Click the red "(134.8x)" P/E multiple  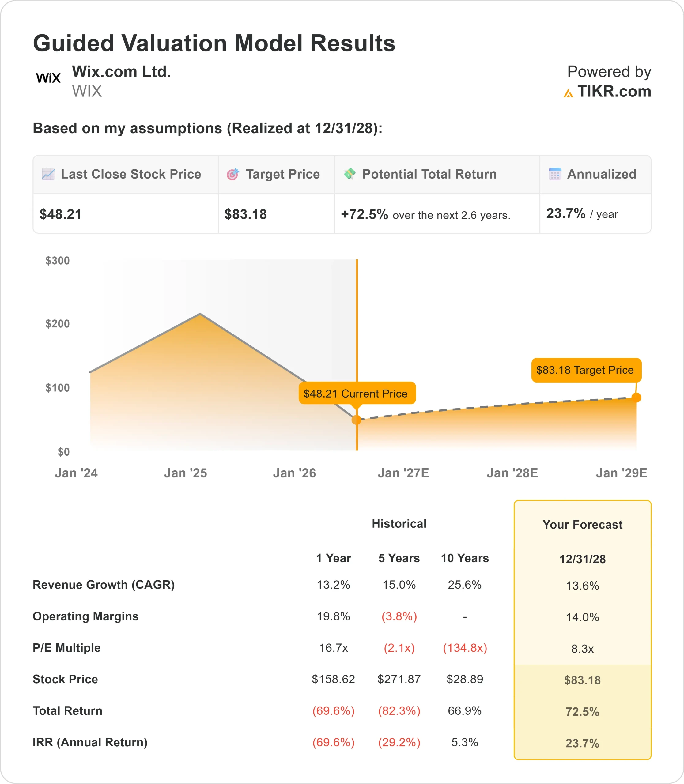coord(465,648)
